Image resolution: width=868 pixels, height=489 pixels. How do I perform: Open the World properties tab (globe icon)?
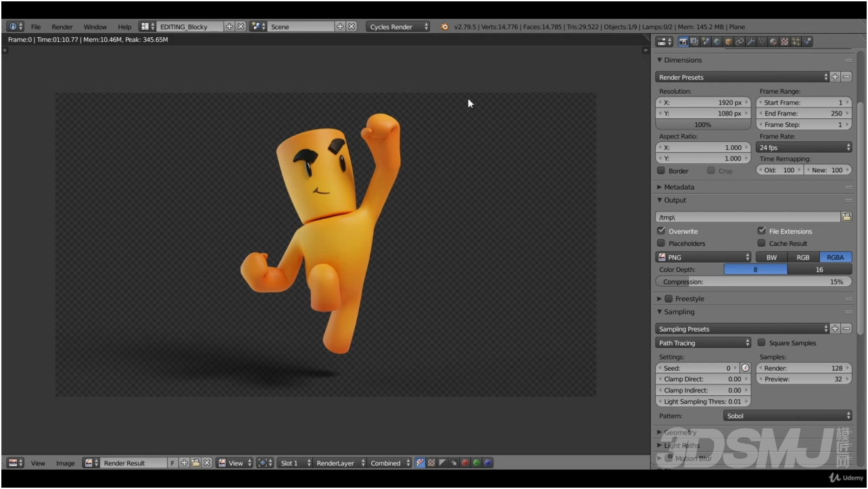point(717,42)
